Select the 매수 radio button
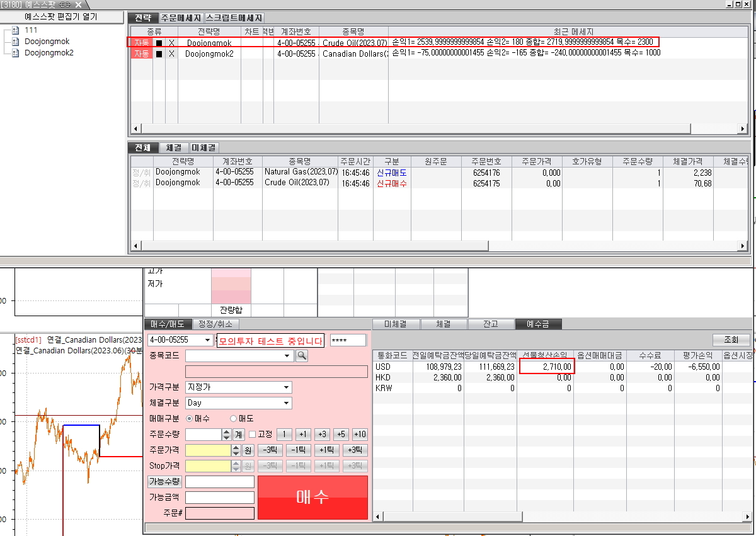The image size is (756, 536). pyautogui.click(x=190, y=418)
